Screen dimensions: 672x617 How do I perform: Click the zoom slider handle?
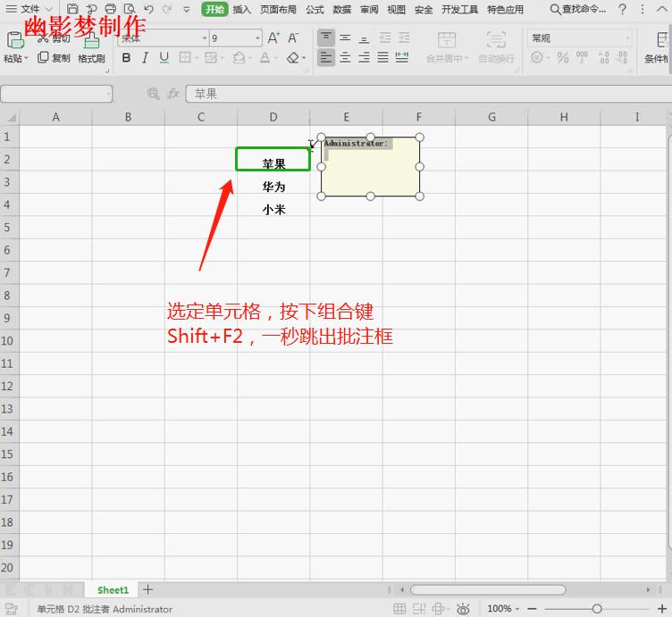click(597, 608)
